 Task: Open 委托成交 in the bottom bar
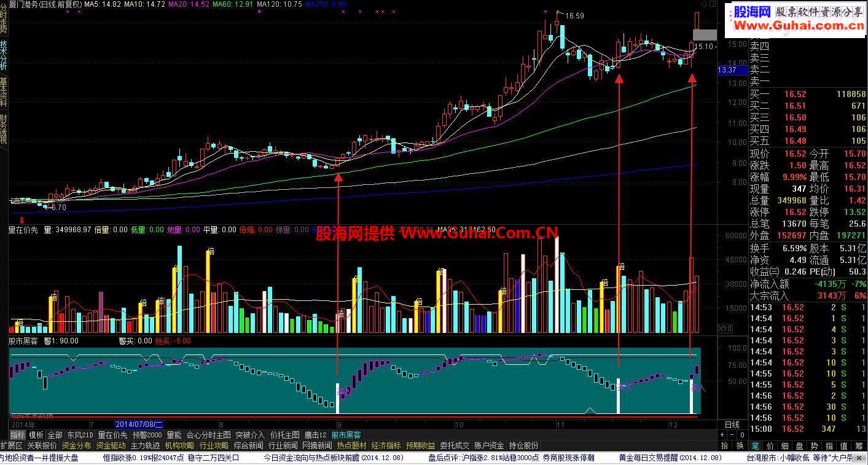coord(455,445)
